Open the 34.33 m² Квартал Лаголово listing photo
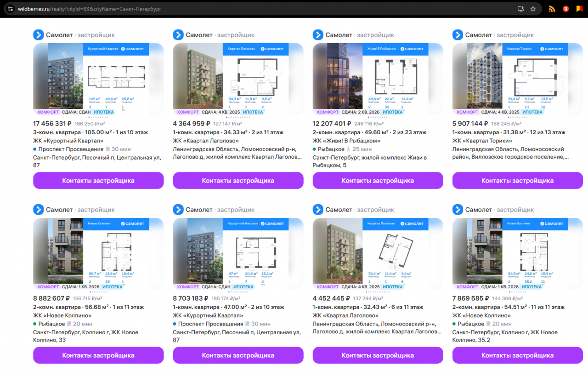The image size is (588, 377). pyautogui.click(x=238, y=79)
